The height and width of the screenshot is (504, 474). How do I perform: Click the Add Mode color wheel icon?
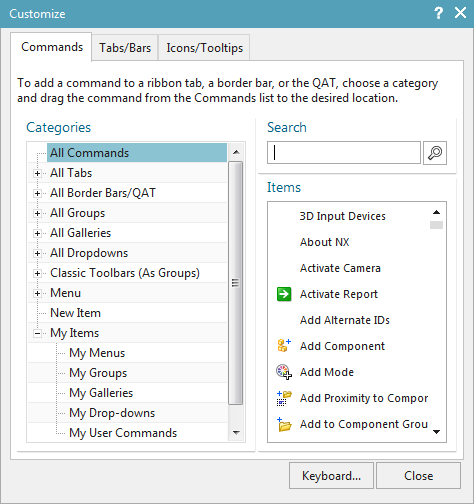pos(284,372)
